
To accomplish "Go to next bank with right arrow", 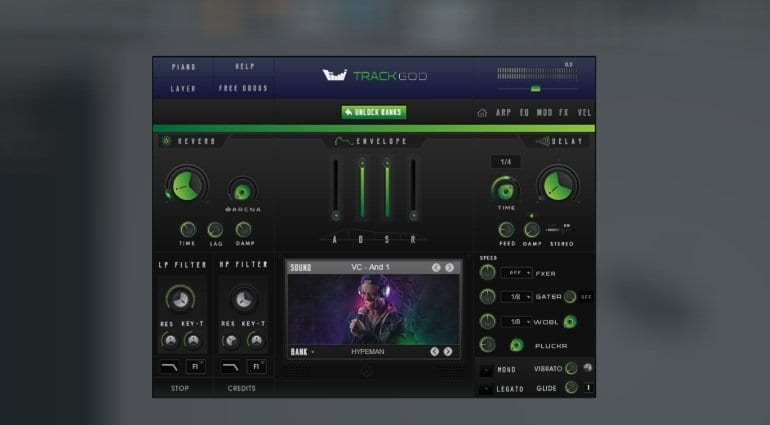I will click(448, 351).
